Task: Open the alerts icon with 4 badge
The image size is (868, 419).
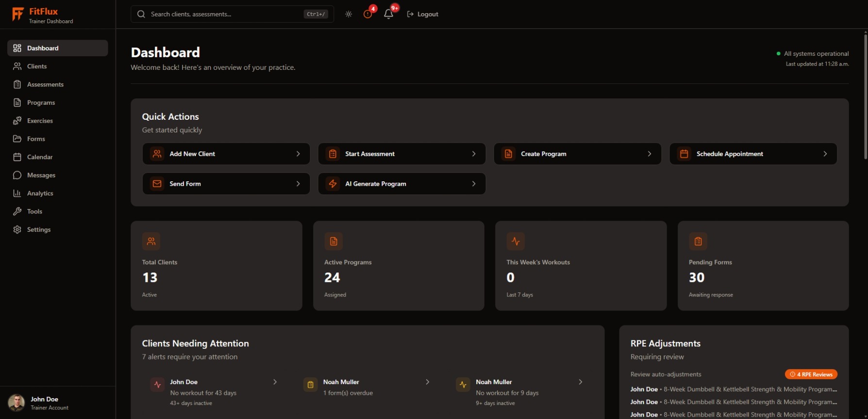Action: [368, 14]
